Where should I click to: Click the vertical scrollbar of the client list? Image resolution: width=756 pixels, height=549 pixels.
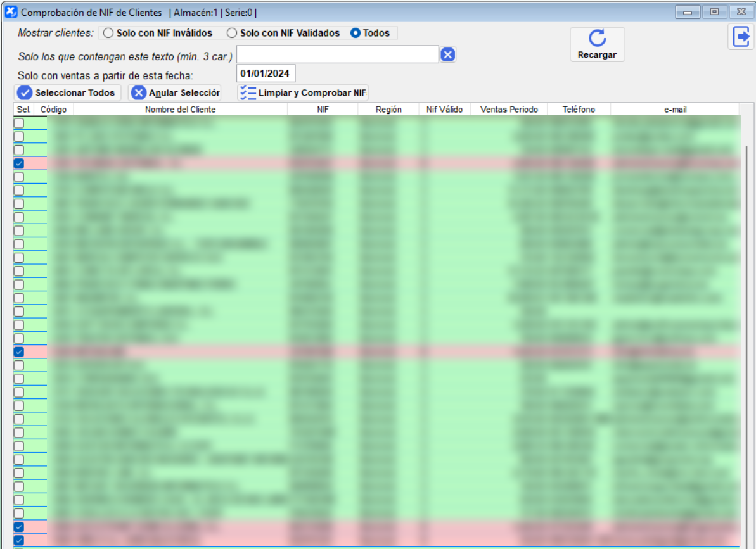pyautogui.click(x=746, y=317)
